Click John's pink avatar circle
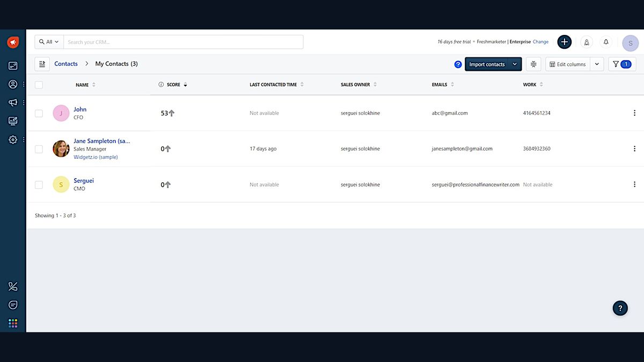644x362 pixels. click(x=61, y=113)
